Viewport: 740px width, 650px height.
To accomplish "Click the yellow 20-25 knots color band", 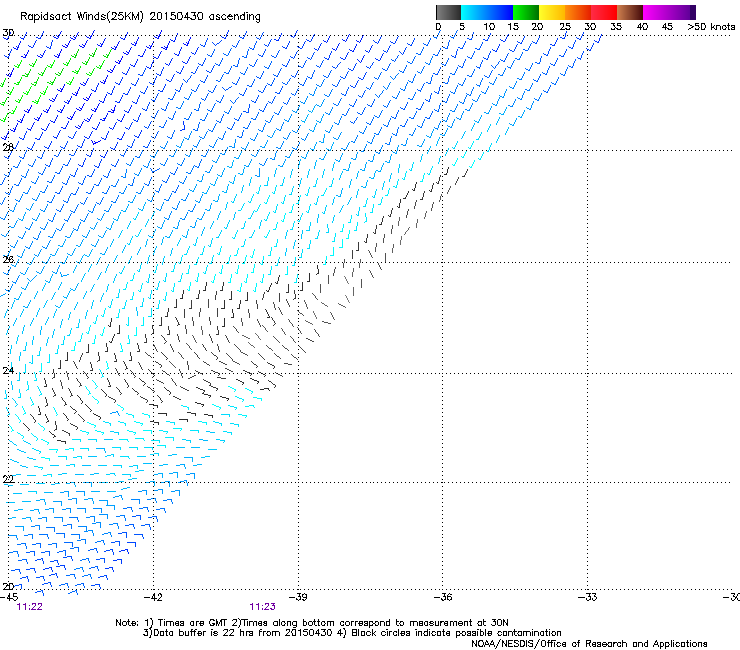I will 552,12.
